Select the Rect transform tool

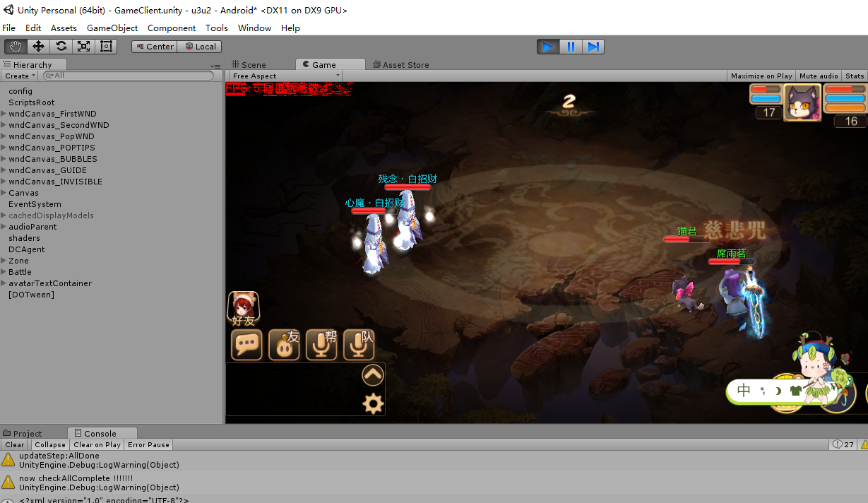point(106,47)
